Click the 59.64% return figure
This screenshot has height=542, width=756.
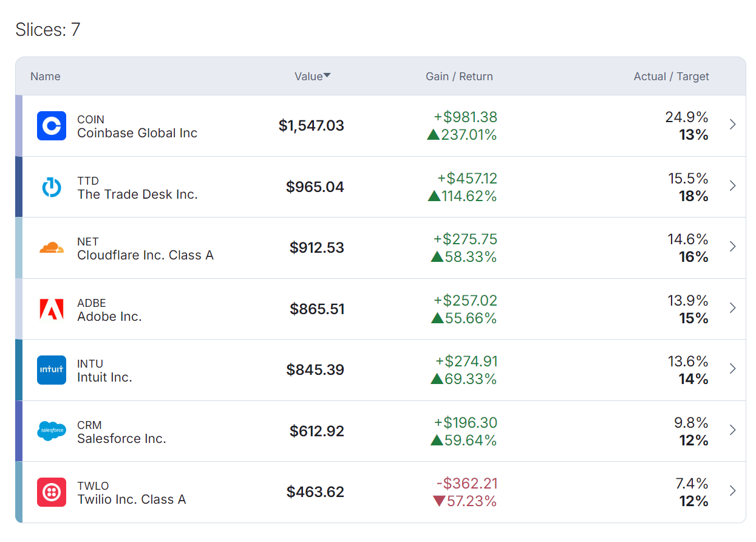pos(471,441)
